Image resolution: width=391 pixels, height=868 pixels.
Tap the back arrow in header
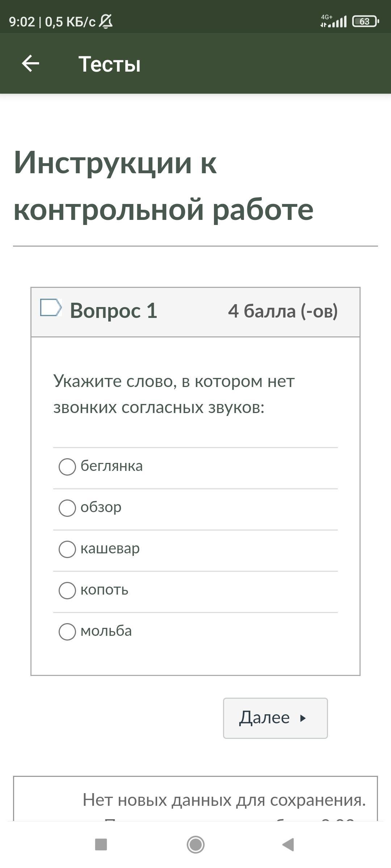(x=30, y=64)
